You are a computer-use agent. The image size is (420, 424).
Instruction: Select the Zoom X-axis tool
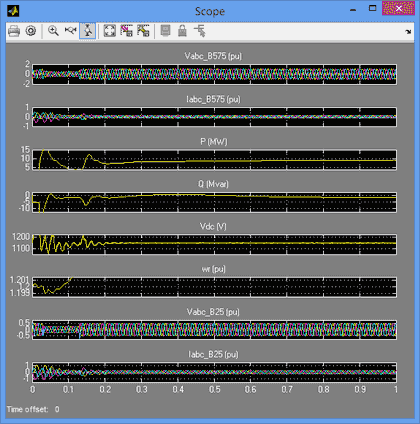(x=71, y=31)
